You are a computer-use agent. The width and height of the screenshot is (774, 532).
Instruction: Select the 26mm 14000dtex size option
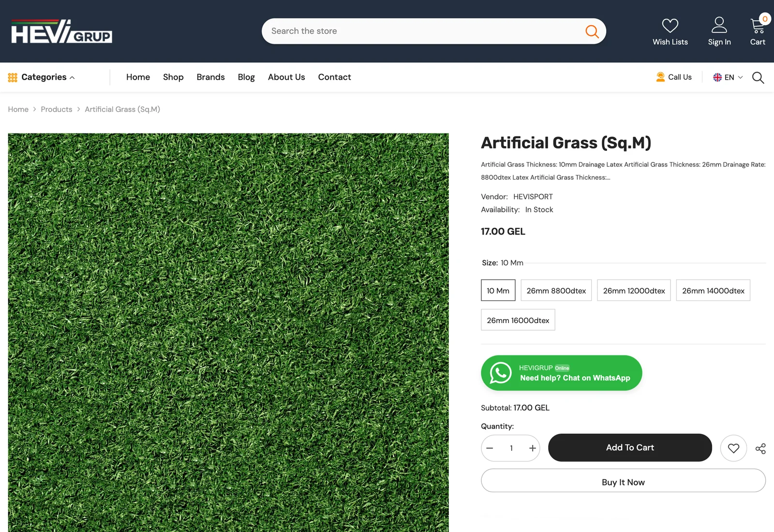(x=713, y=291)
